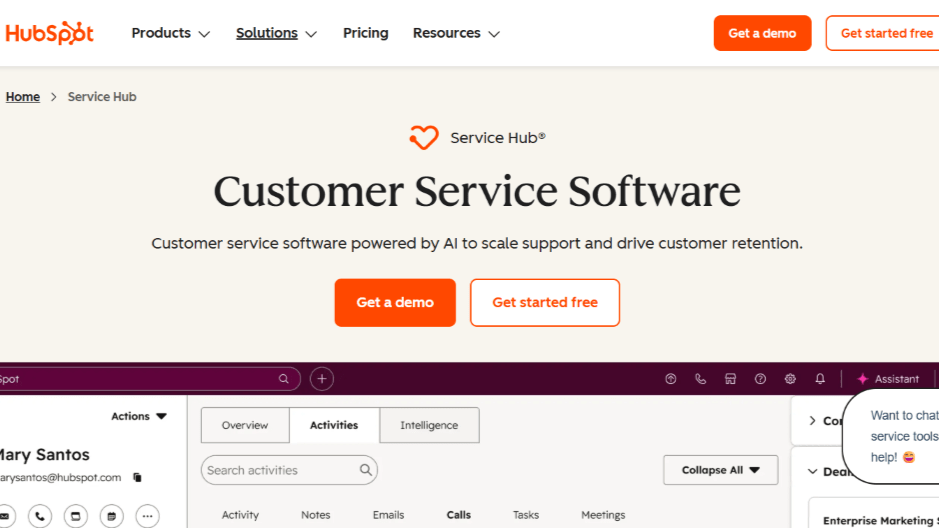
Task: Click the Search activities magnifier icon
Action: 365,470
